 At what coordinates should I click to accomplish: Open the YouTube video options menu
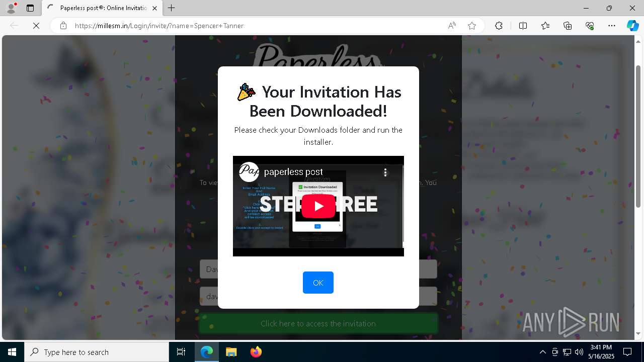[x=385, y=172]
